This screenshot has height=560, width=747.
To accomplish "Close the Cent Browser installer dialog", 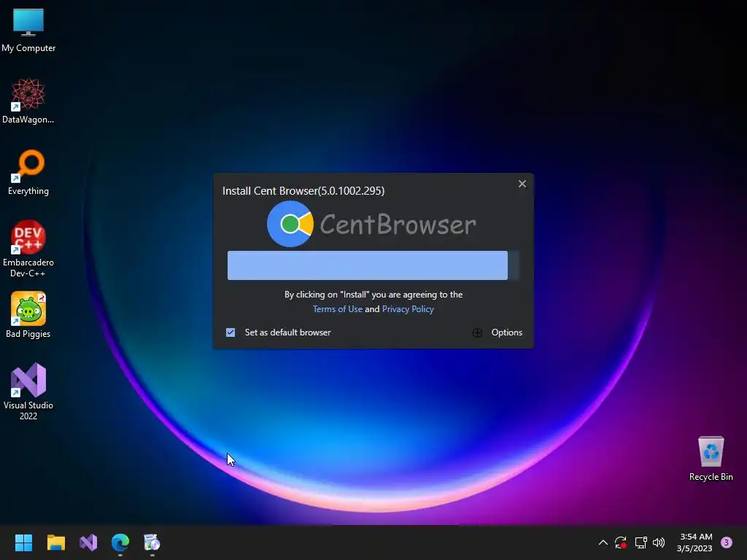I will tap(522, 184).
